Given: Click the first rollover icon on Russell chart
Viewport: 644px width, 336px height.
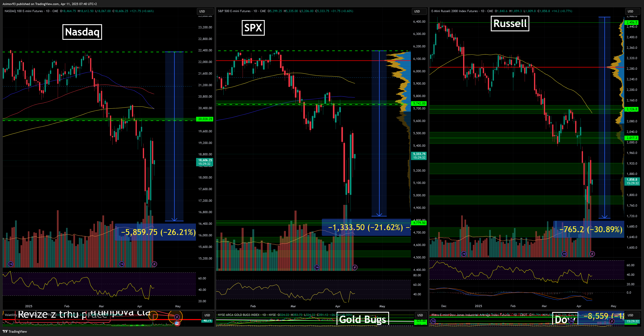Looking at the screenshot, I should [x=463, y=254].
